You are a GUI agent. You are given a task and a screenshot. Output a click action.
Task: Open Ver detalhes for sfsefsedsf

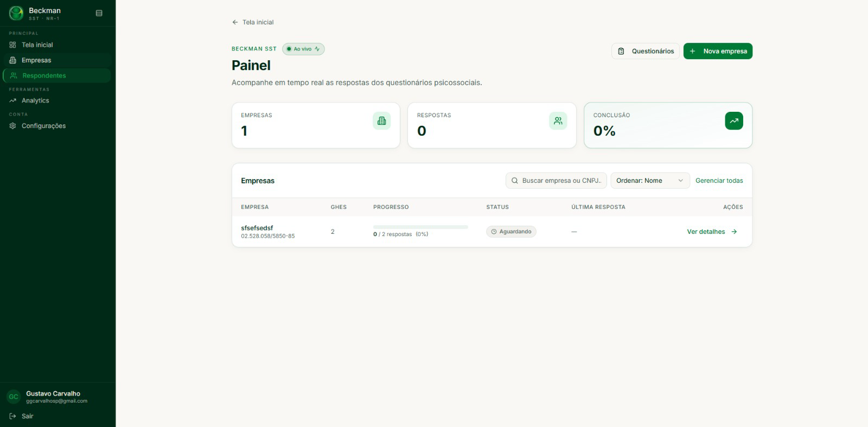point(712,232)
